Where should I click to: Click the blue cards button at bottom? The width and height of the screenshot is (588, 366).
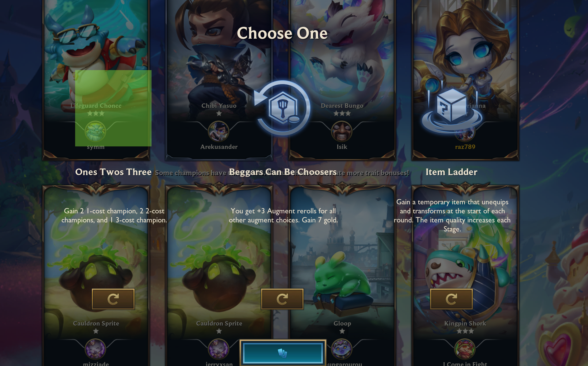pos(283,353)
